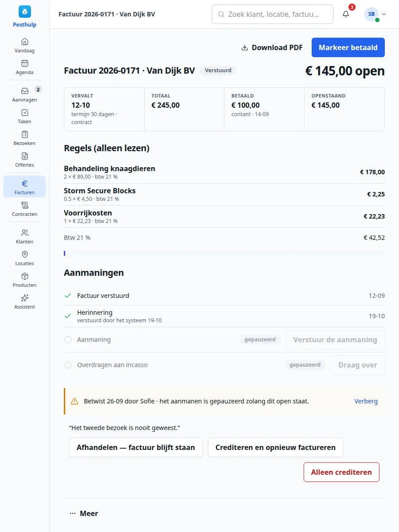Click the Verstuurd status badge

[218, 70]
